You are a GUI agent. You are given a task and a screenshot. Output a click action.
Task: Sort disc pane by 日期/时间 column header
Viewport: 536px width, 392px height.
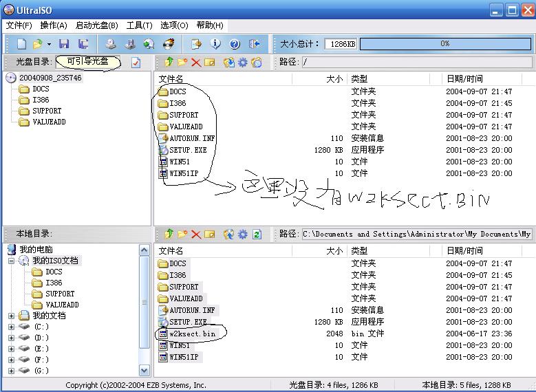click(x=482, y=79)
